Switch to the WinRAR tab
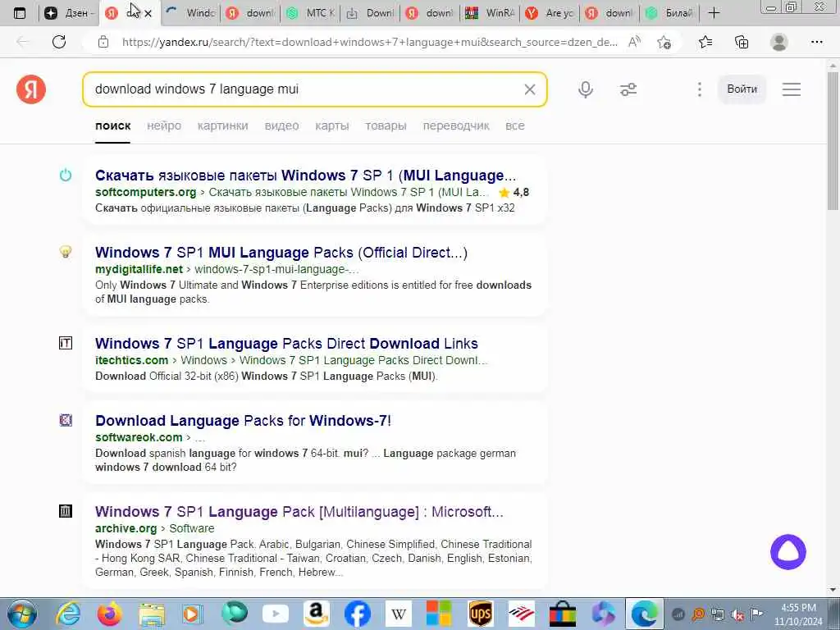Screen dimensions: 840x630 tap(491, 13)
